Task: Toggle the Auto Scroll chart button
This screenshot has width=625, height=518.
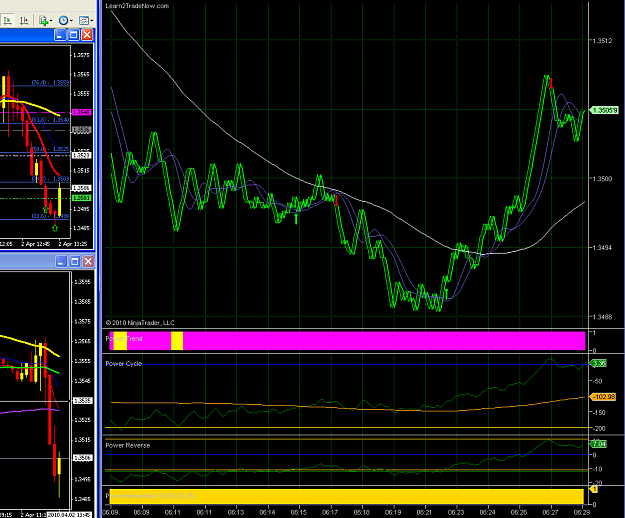Action: pyautogui.click(x=7, y=20)
